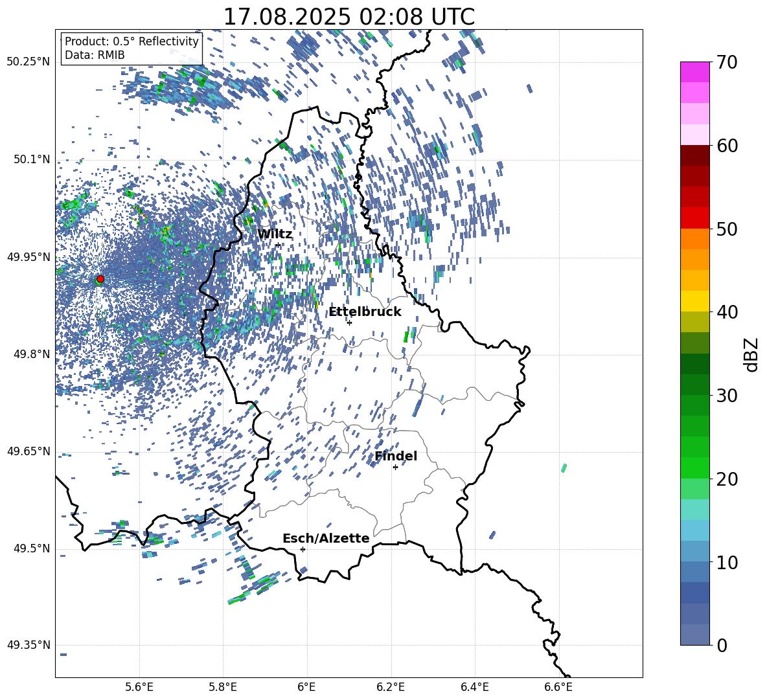Click the 'Product: 0.5° Reflectivity' text
The width and height of the screenshot is (767, 700).
coord(132,41)
